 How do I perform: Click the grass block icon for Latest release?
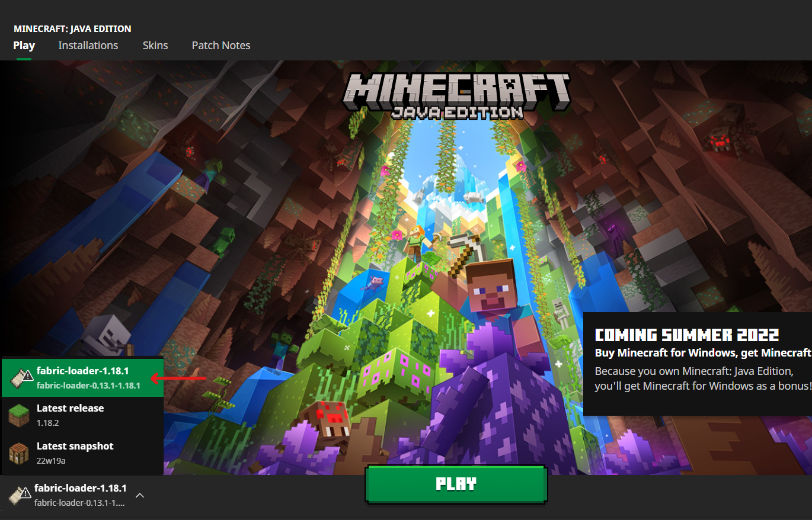18,415
